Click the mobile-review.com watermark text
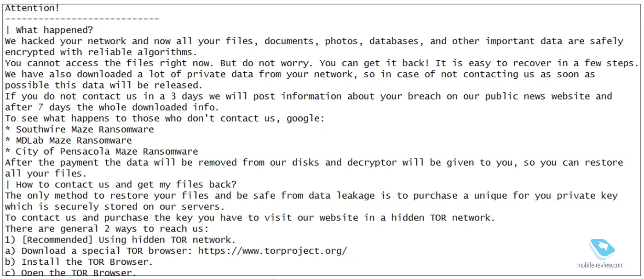Image resolution: width=644 pixels, height=279 pixels. pyautogui.click(x=600, y=265)
